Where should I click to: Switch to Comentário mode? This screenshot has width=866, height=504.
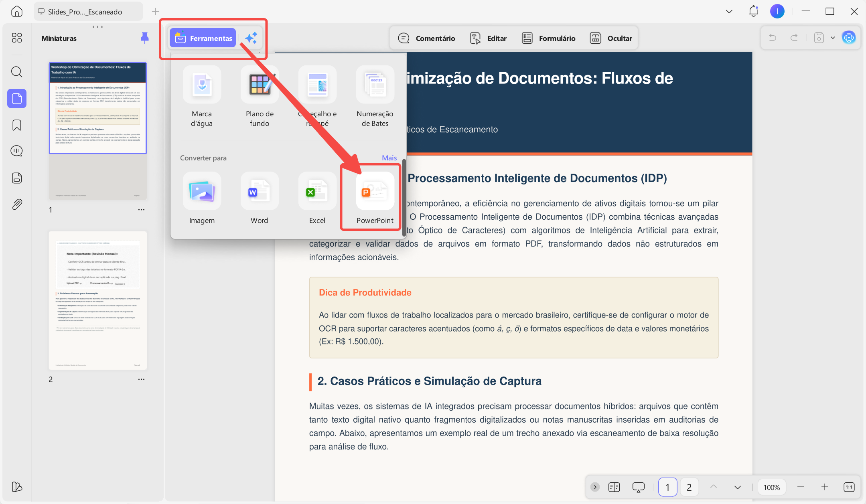click(426, 38)
